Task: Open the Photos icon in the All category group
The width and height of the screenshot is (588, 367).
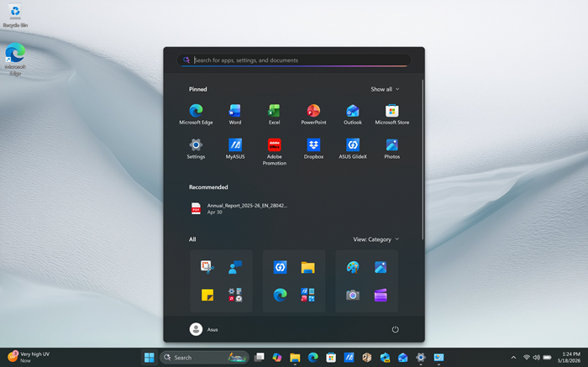Action: tap(381, 267)
